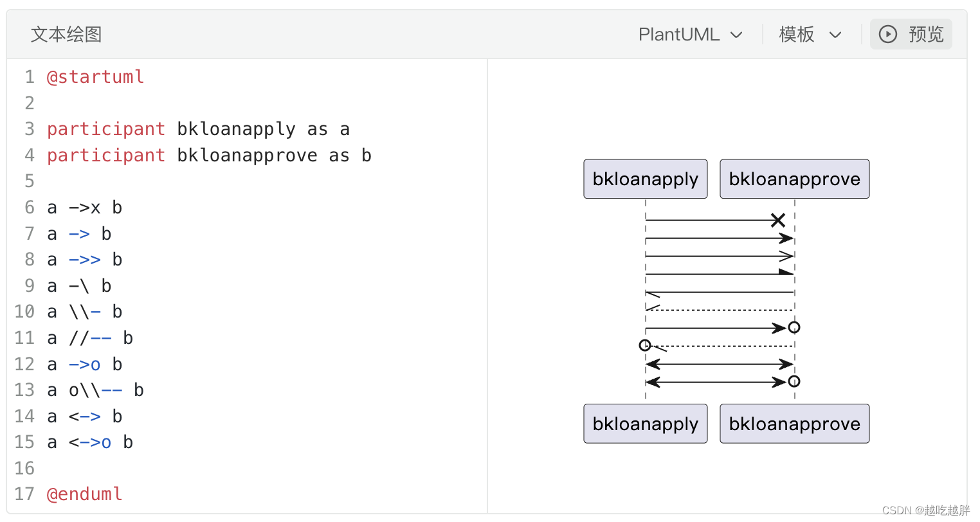
Task: Click the circle endpoint on left lifeline
Action: pyautogui.click(x=645, y=345)
